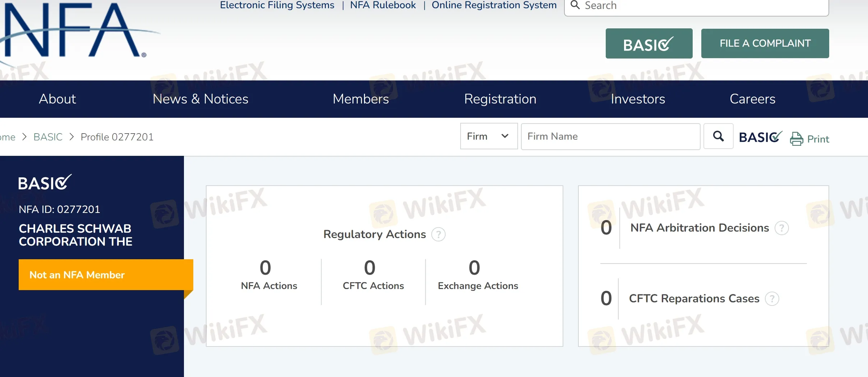
Task: Open Online Registration System link
Action: point(494,5)
